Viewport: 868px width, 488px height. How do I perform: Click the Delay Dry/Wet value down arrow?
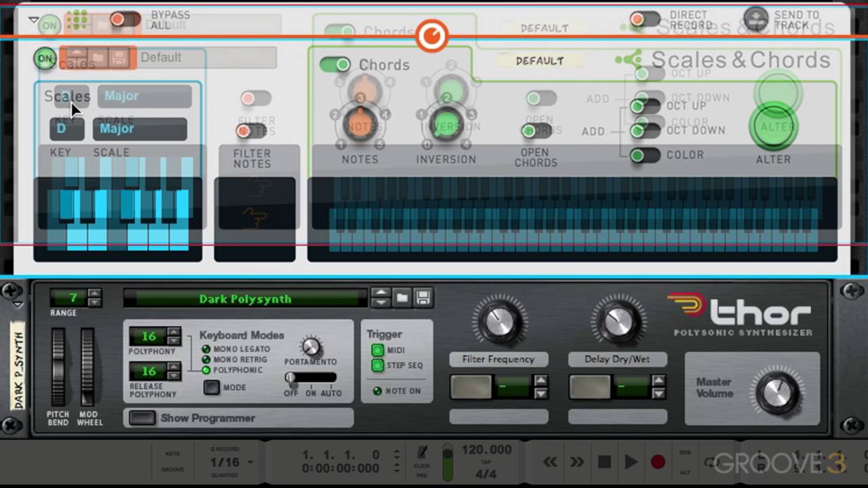658,393
